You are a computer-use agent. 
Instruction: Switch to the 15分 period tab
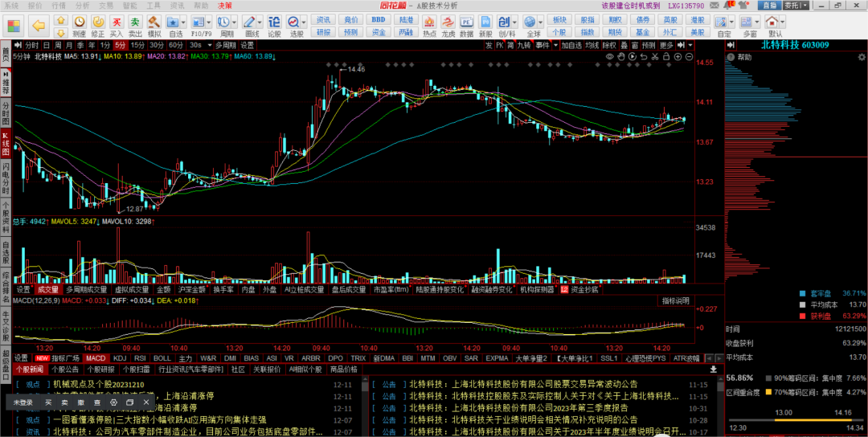coord(138,45)
